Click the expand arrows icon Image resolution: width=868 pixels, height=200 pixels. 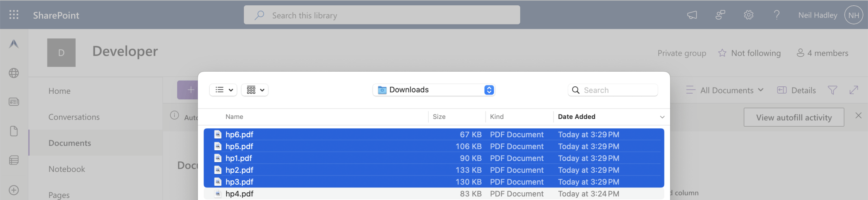pyautogui.click(x=854, y=90)
